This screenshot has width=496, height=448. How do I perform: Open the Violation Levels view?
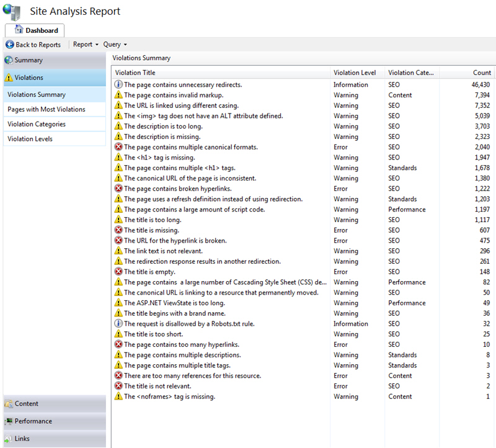(x=30, y=139)
